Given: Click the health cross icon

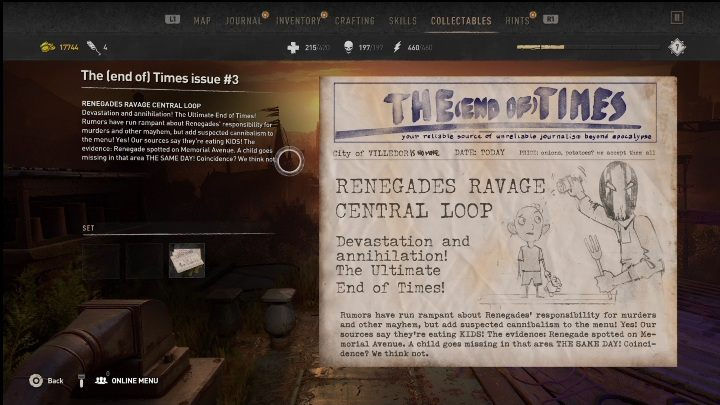Looking at the screenshot, I should [293, 47].
